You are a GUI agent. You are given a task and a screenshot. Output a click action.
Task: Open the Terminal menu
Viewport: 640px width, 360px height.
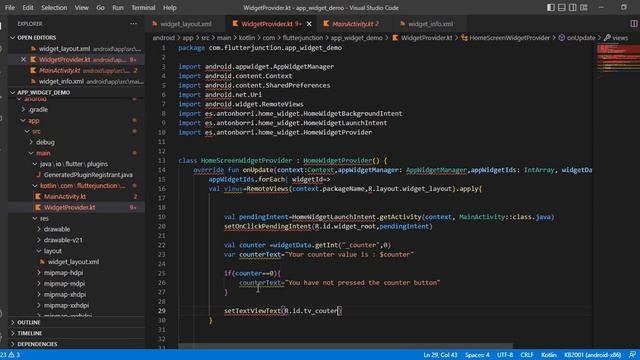click(x=143, y=8)
